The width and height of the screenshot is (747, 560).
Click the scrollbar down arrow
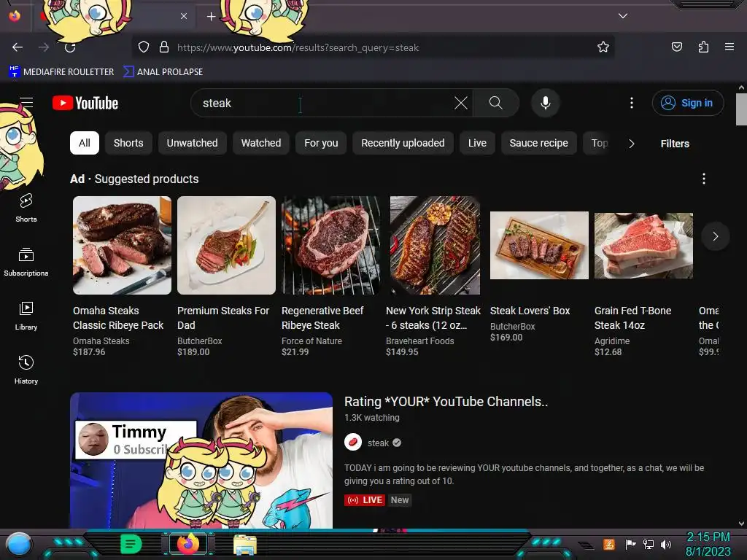click(x=741, y=524)
